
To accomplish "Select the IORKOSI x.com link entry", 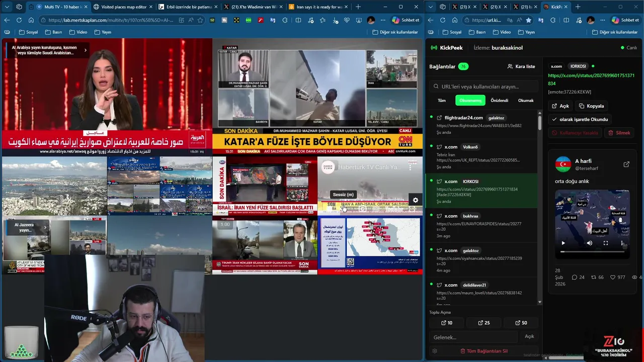I will [x=481, y=191].
